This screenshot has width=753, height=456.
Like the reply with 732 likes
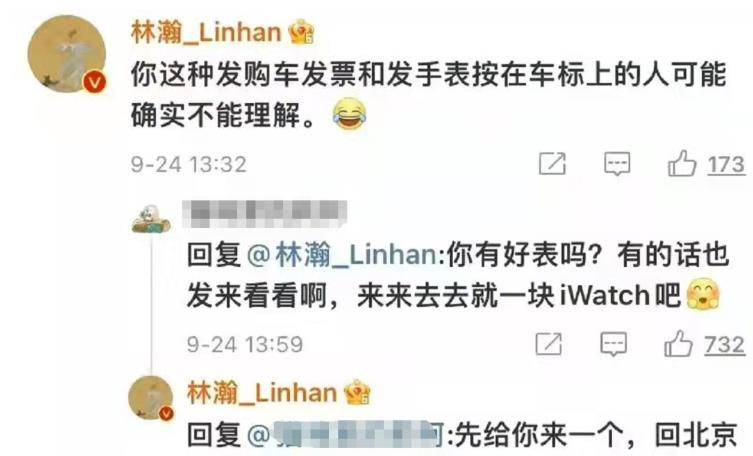click(x=679, y=343)
